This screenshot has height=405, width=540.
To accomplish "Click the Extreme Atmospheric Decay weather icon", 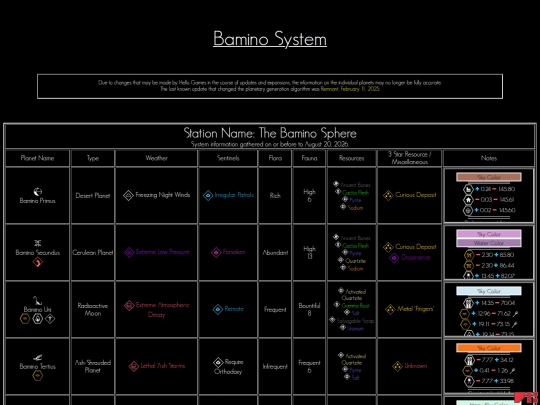I will 129,305.
